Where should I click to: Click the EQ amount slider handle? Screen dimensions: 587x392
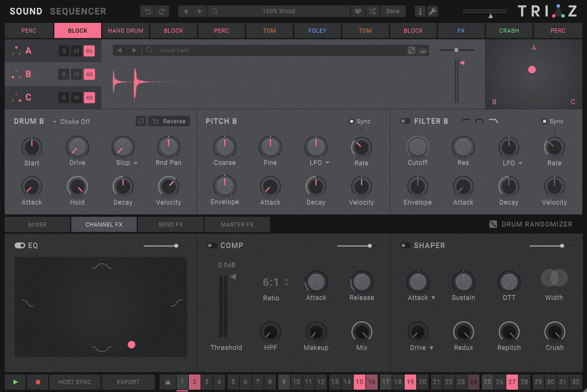176,245
